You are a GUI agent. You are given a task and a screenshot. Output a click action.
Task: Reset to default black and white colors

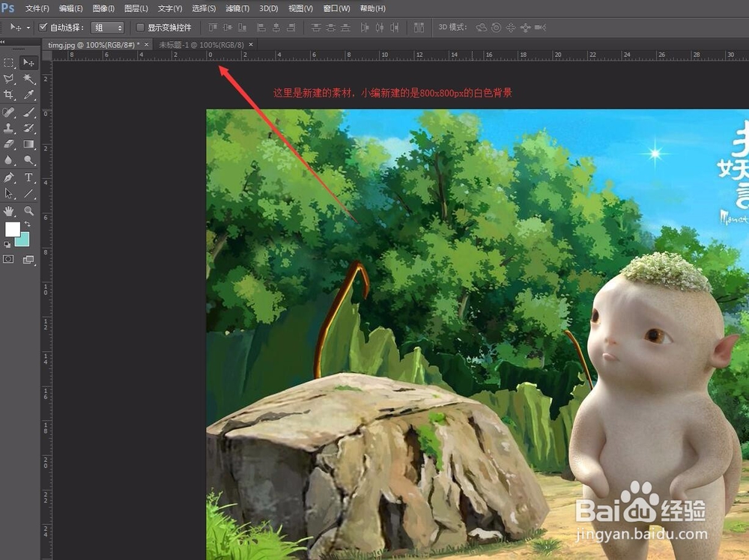tap(7, 244)
